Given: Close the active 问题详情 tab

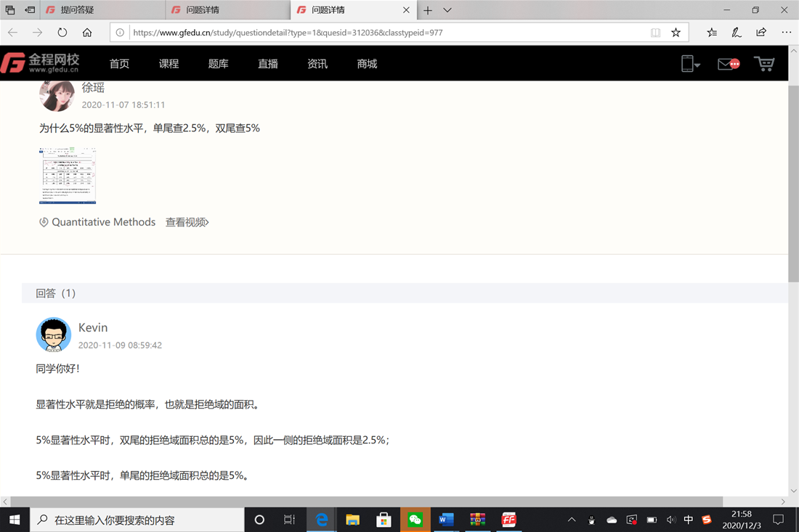Looking at the screenshot, I should tap(406, 10).
